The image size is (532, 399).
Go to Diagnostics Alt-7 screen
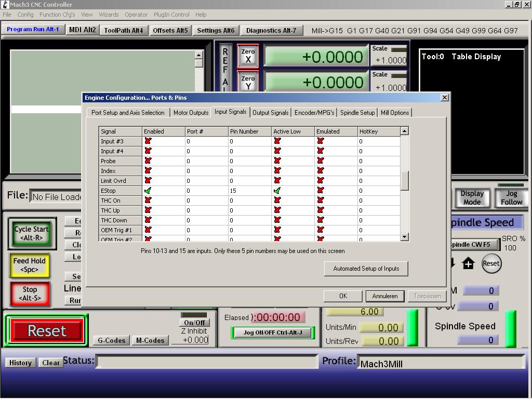coord(271,31)
